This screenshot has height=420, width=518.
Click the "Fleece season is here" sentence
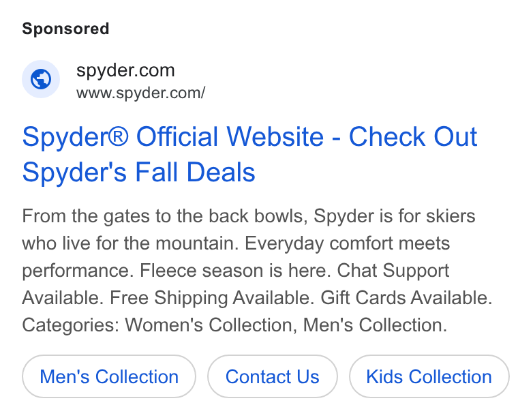tap(235, 270)
